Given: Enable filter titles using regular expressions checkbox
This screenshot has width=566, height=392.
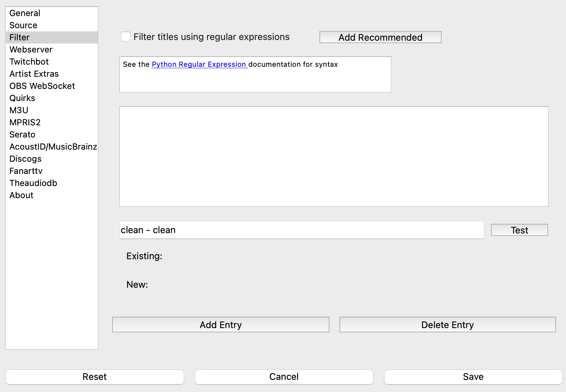Looking at the screenshot, I should (x=126, y=37).
